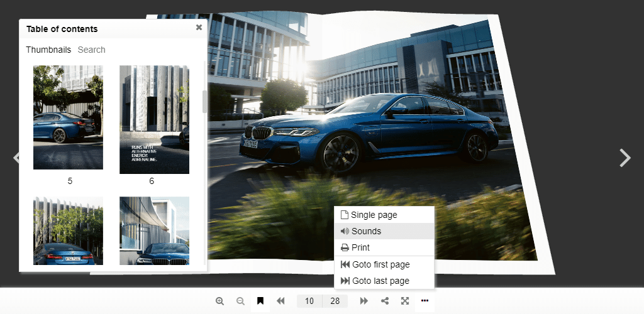Click the zoom in magnifier icon
Screen dimensions: 644x314
tap(219, 301)
